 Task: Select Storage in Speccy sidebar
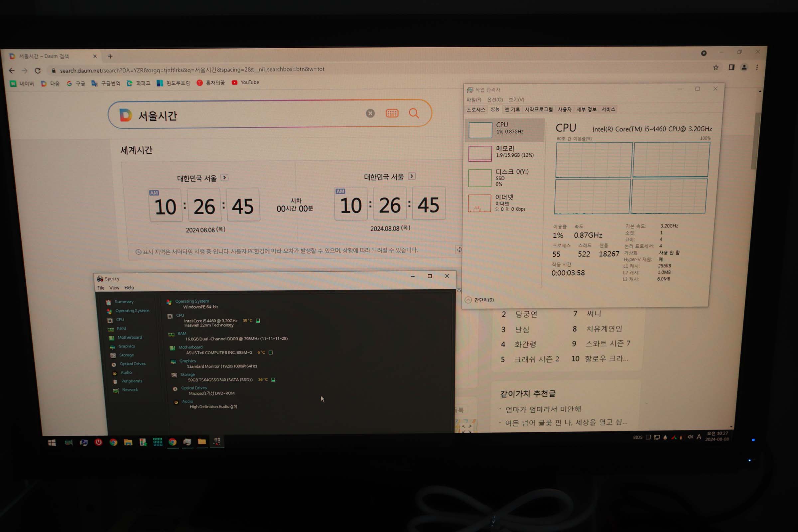pyautogui.click(x=122, y=355)
